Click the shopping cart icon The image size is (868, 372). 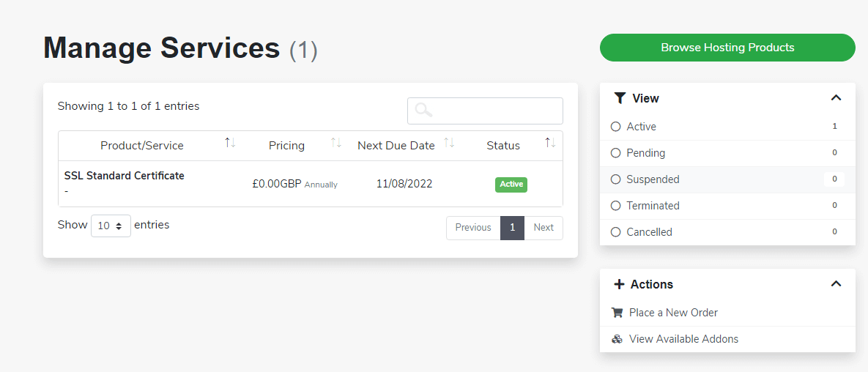click(x=617, y=313)
